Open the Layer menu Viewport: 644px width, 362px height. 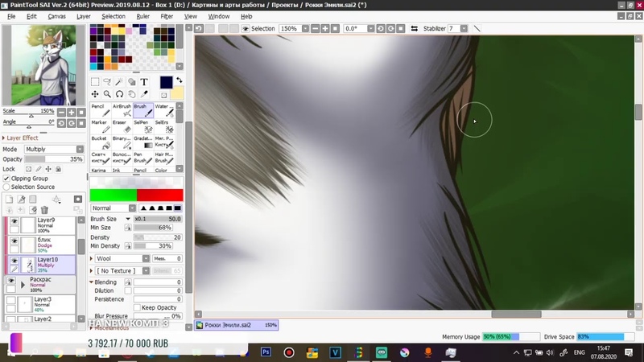[x=84, y=16]
